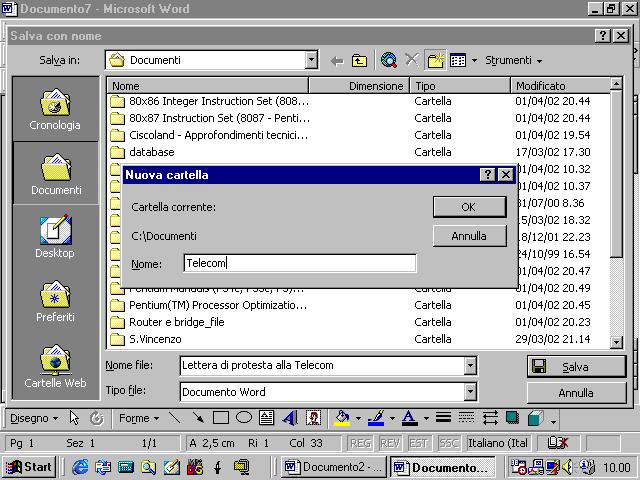
Task: Switch to Documento2 taskbar button
Action: [x=335, y=467]
